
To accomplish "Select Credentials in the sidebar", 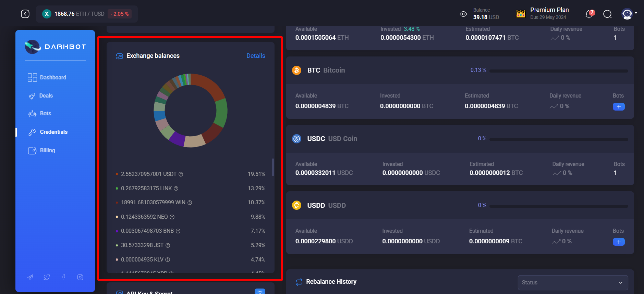I will [48, 132].
